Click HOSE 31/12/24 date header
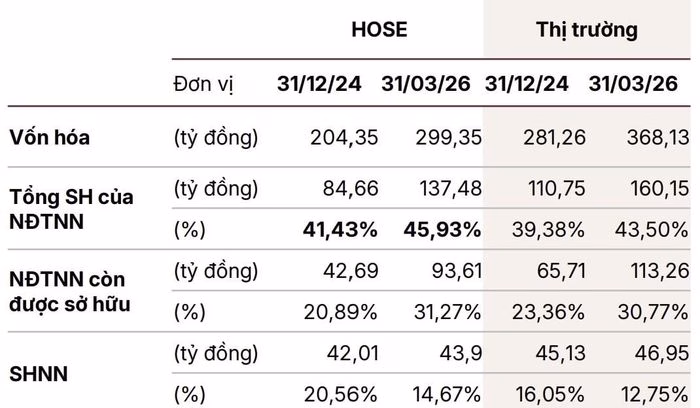 point(319,84)
